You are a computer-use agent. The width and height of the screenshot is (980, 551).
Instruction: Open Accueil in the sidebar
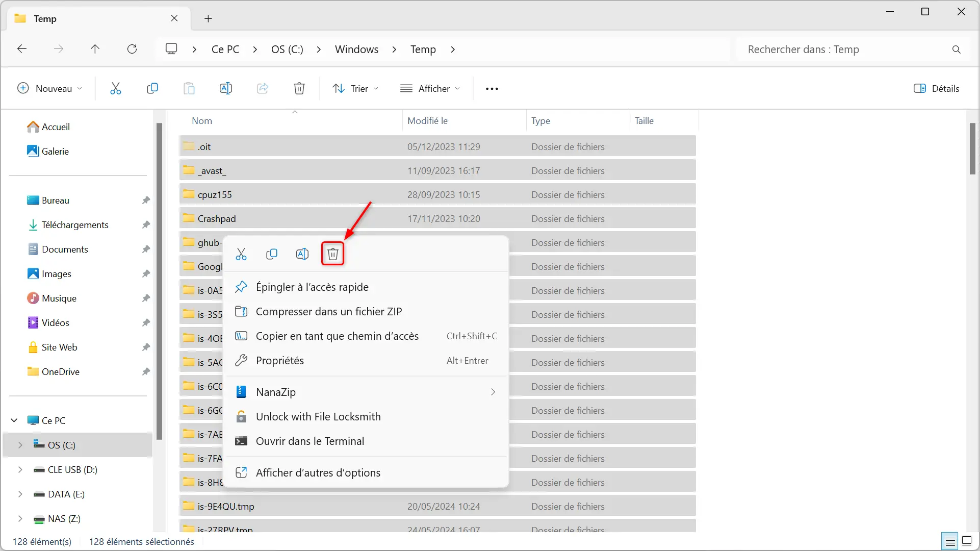pos(48,127)
